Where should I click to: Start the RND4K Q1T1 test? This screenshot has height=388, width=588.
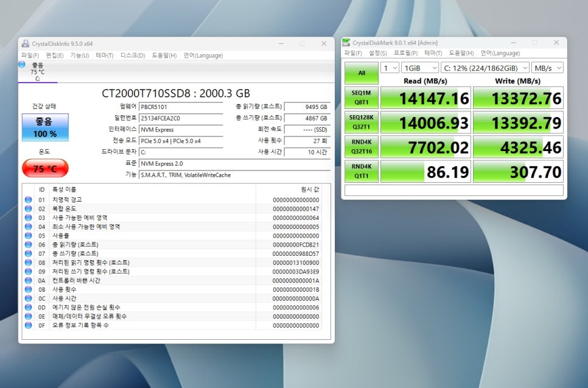point(362,171)
